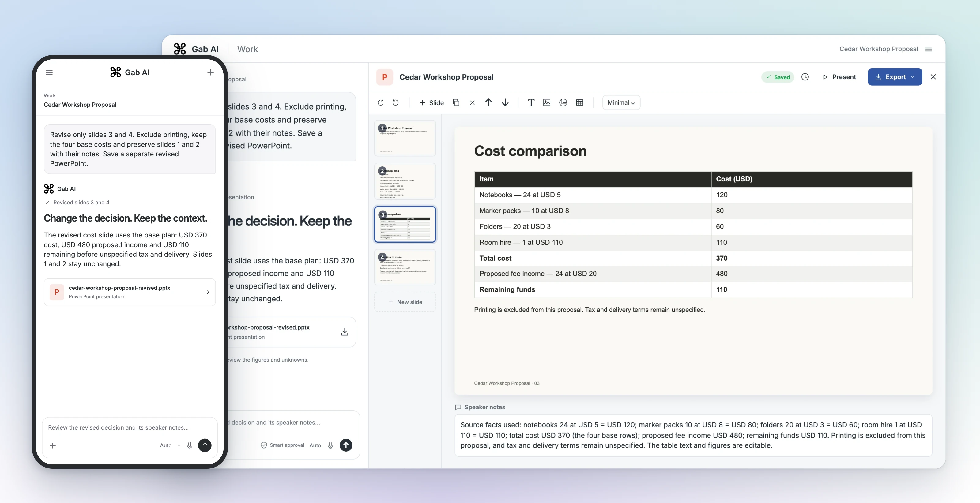Click inside the Speaker notes text box
The image size is (980, 503).
pos(693,435)
